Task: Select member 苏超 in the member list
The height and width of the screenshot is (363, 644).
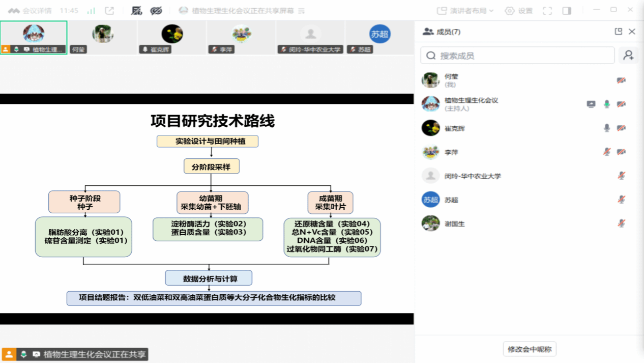Action: click(x=529, y=200)
